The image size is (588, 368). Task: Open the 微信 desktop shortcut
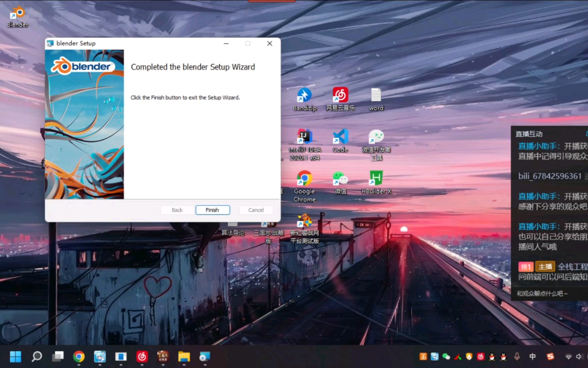pos(340,183)
